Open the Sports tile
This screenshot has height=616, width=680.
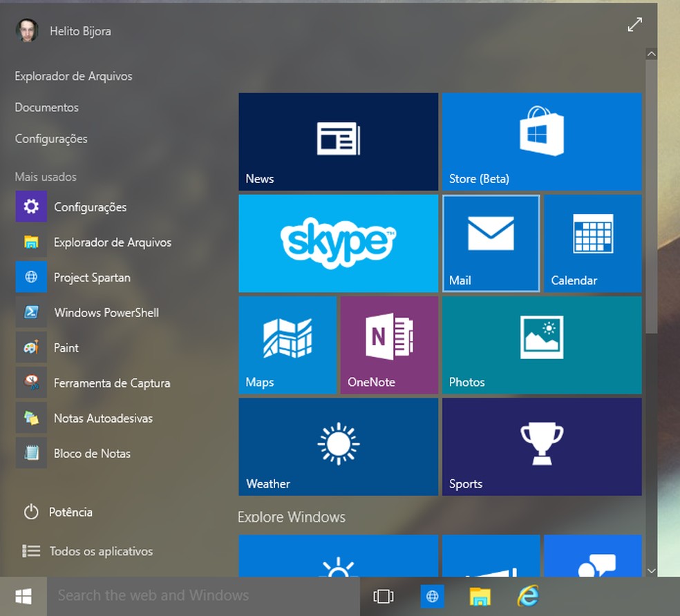tap(541, 446)
